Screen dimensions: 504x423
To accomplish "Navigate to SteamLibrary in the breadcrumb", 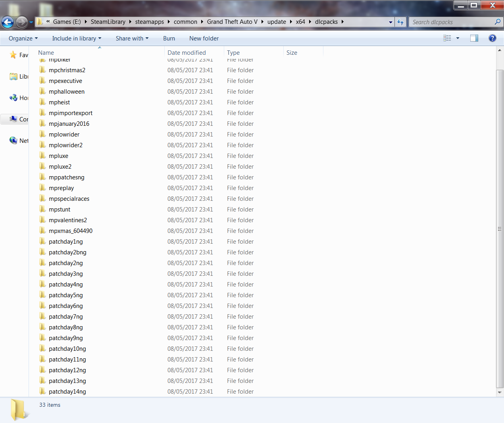I will (x=108, y=22).
